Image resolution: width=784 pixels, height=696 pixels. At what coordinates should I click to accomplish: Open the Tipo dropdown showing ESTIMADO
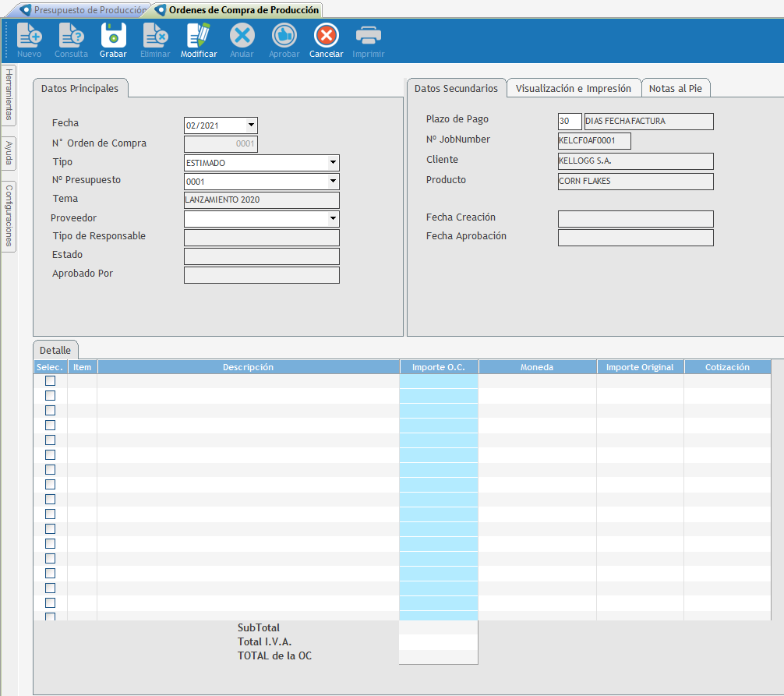click(333, 163)
